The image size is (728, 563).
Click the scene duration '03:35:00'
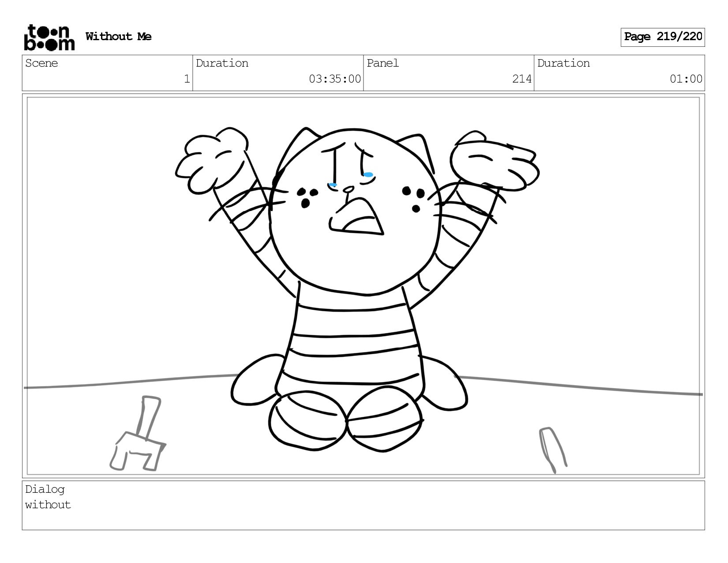click(x=335, y=79)
